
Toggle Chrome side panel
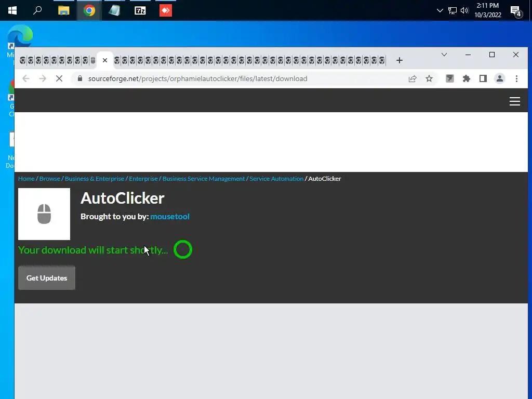[x=483, y=79]
